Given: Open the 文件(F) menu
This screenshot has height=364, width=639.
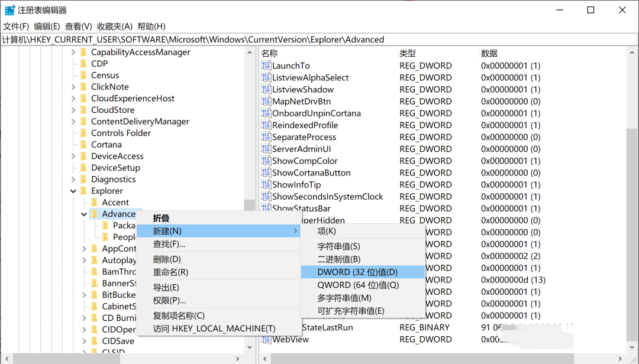Looking at the screenshot, I should [16, 27].
